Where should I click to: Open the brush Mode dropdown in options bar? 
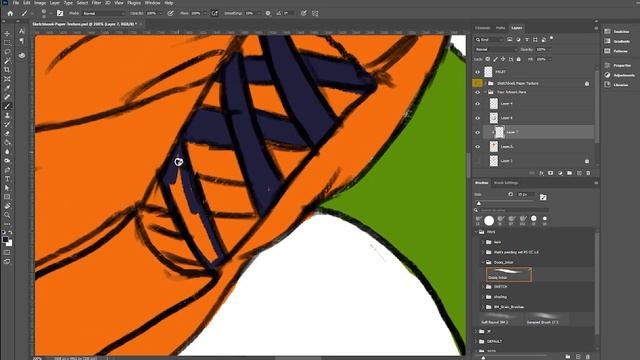(x=104, y=13)
